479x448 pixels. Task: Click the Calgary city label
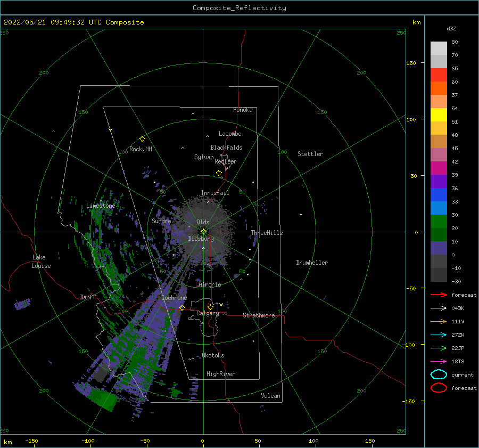click(208, 313)
